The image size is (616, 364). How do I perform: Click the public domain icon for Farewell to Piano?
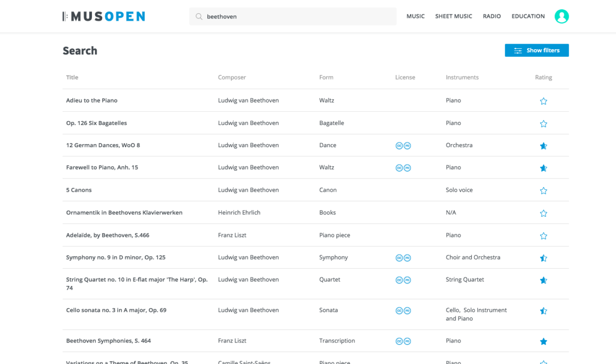coord(407,168)
